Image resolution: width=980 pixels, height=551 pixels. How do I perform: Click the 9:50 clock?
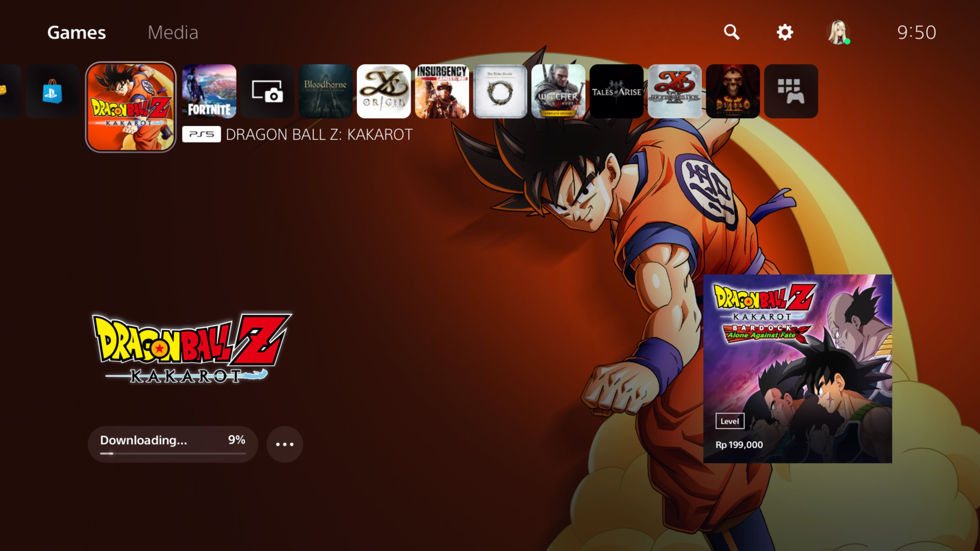(917, 32)
